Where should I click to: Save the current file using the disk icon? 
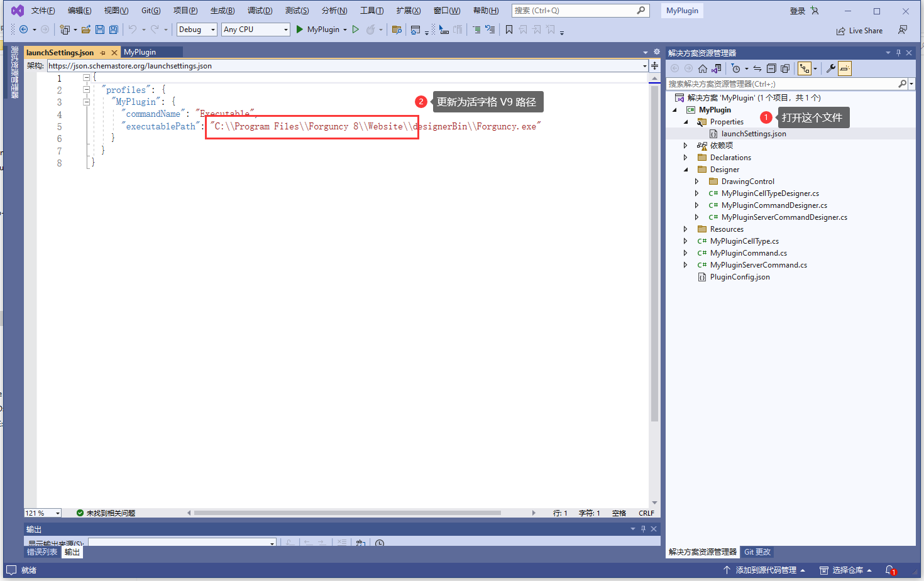point(100,30)
